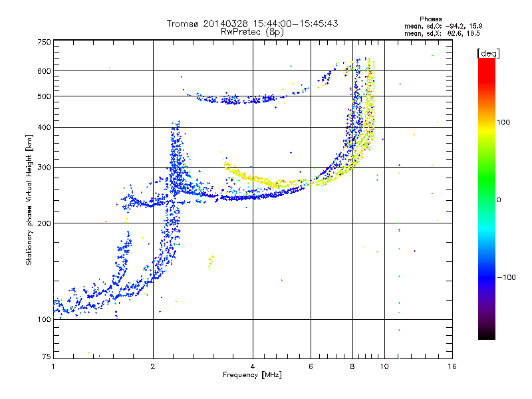Click the 'mean, sd,X: 82.6, 18.5' line
Image resolution: width=532 pixels, height=399 pixels.
442,34
